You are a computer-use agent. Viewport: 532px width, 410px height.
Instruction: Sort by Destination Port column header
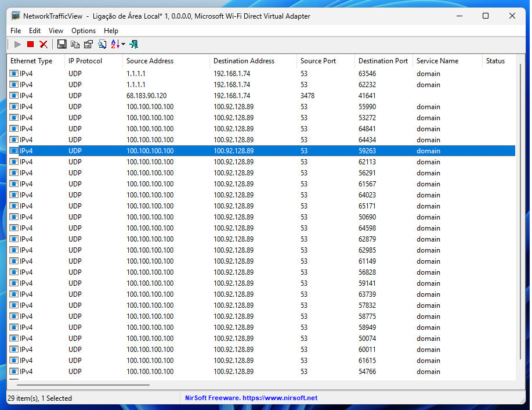tap(383, 61)
